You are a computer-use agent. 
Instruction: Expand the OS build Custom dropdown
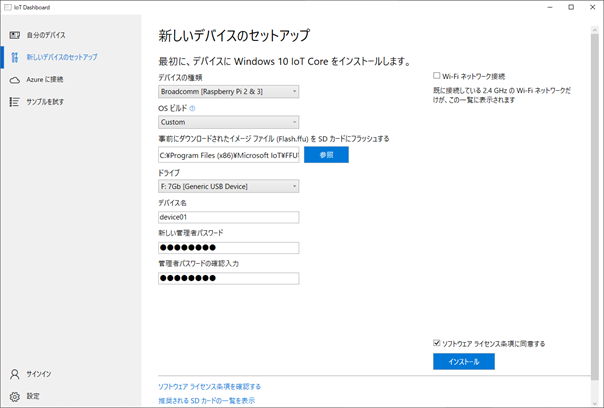(x=228, y=122)
